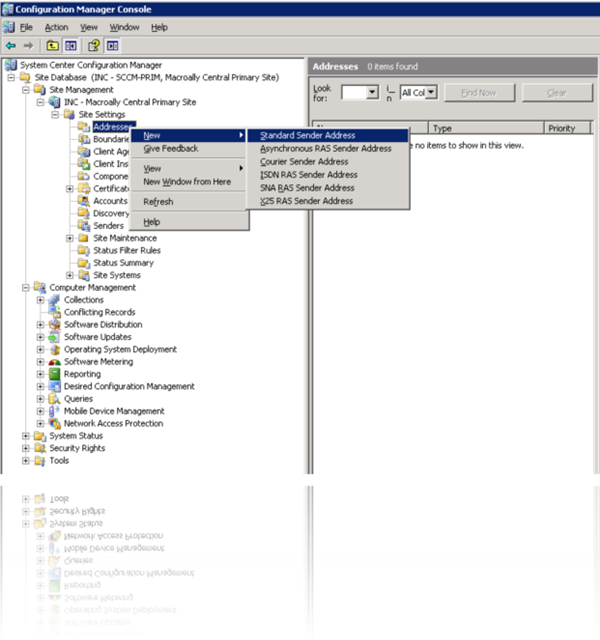Click the Site Database node icon
The width and height of the screenshot is (600, 640).
(x=25, y=77)
